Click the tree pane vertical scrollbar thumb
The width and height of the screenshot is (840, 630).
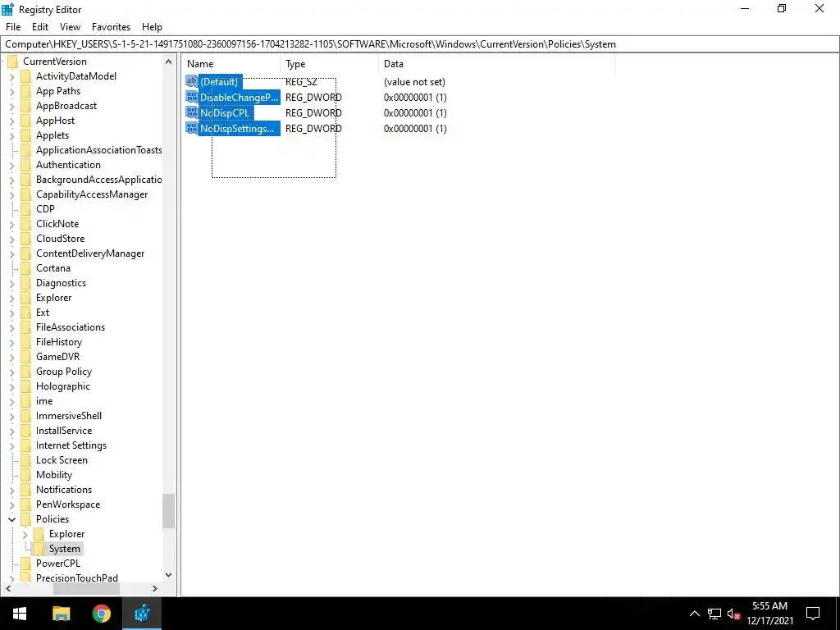point(169,510)
